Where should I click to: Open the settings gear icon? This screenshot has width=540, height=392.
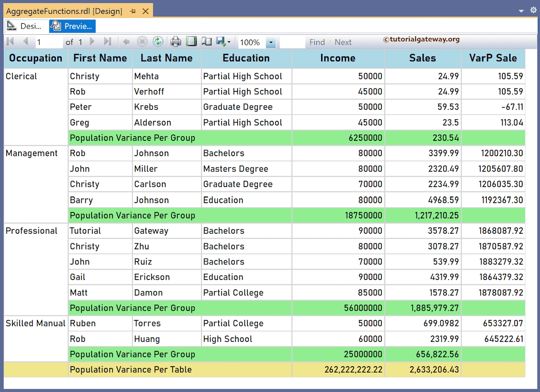[x=533, y=9]
